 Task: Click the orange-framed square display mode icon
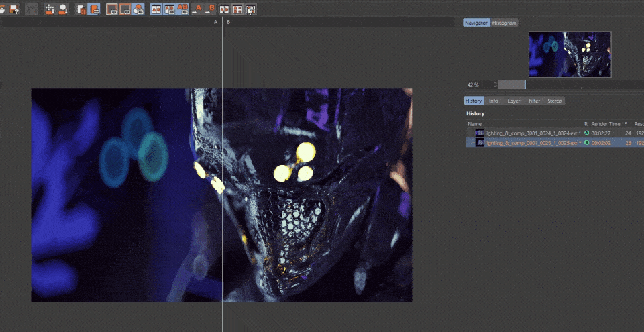(112, 9)
